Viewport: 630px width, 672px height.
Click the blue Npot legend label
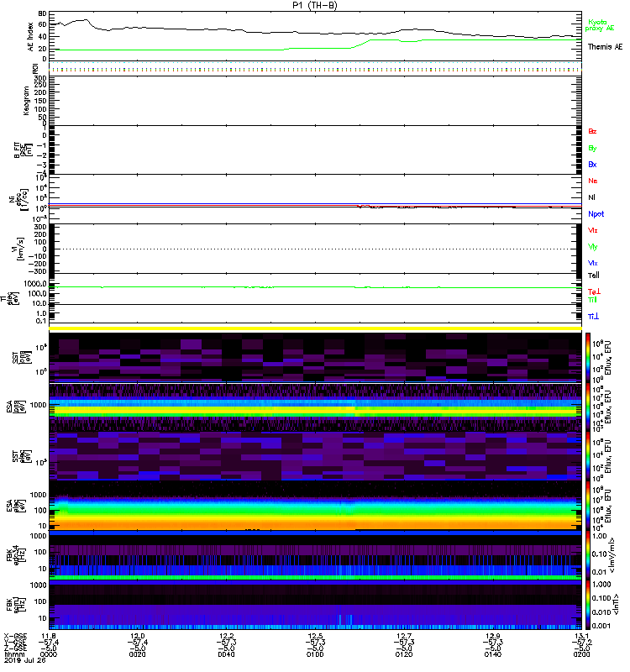(596, 214)
